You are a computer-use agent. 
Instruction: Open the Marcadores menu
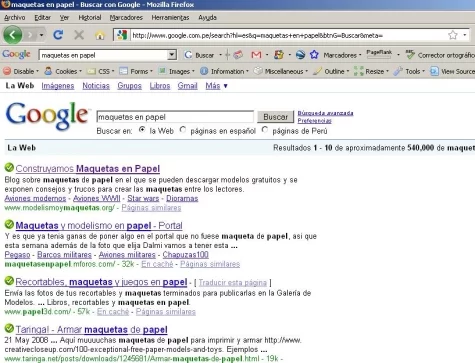click(x=126, y=17)
